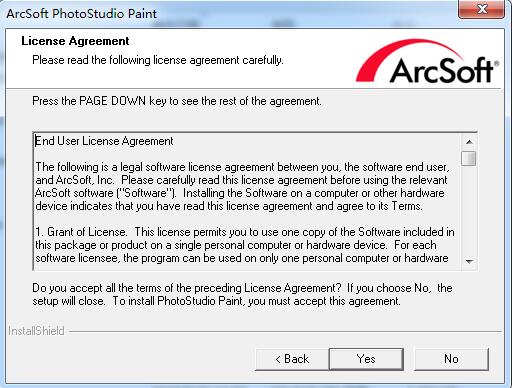
Task: Decline the agreement with the No button
Action: [451, 359]
